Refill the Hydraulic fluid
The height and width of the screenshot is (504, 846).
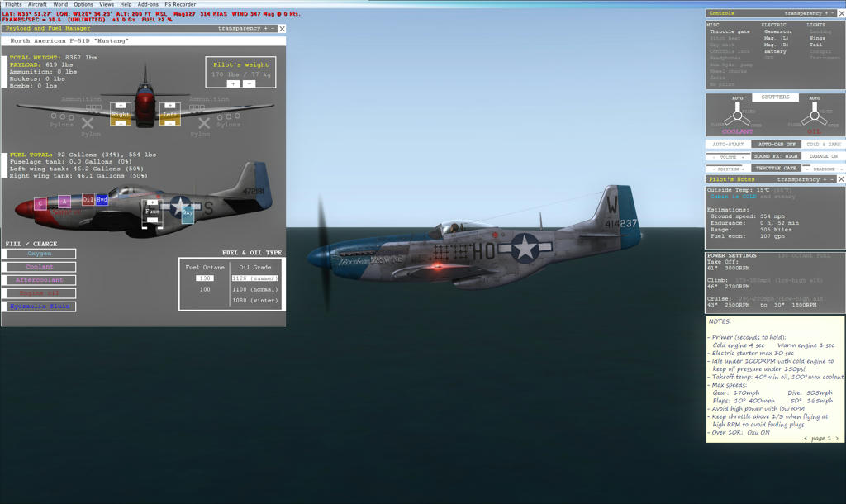(x=40, y=307)
